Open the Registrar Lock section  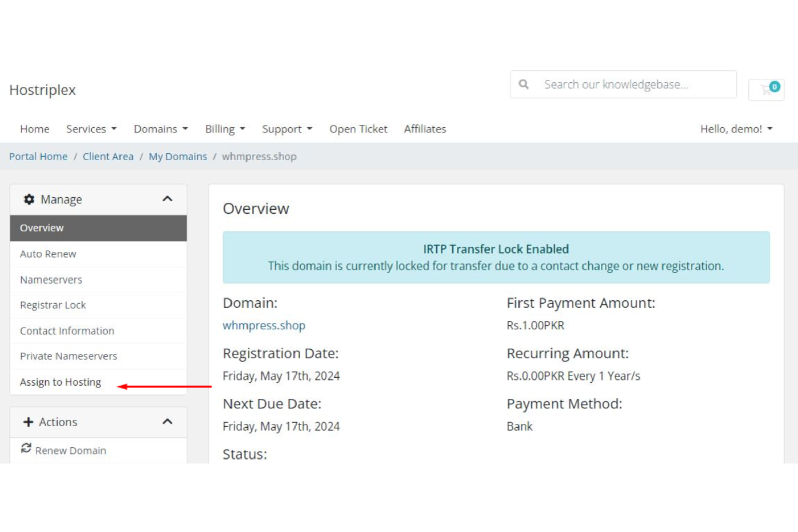(53, 305)
